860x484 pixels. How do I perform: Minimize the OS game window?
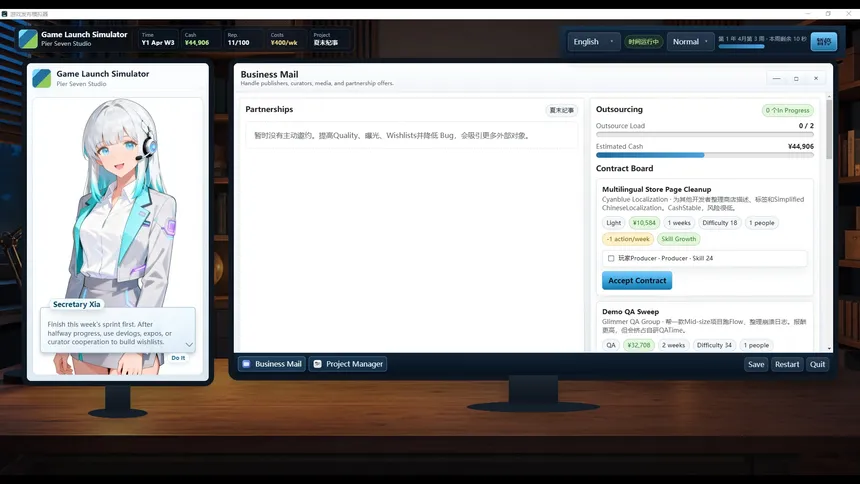[x=808, y=14]
